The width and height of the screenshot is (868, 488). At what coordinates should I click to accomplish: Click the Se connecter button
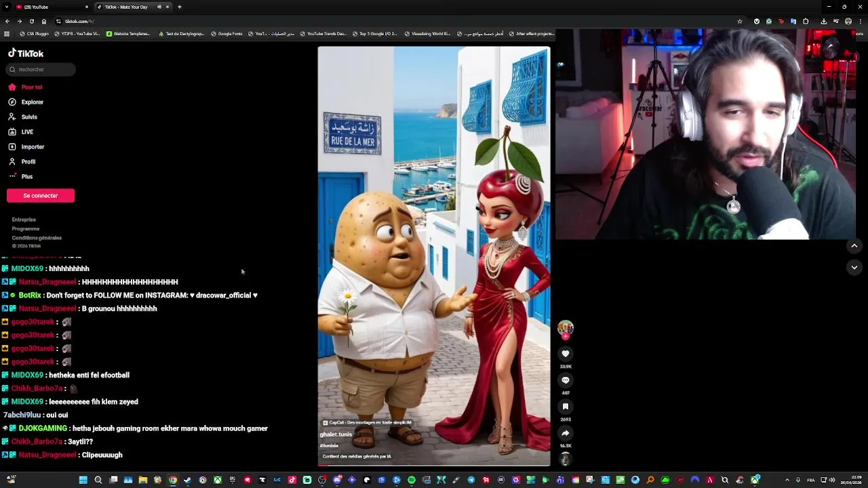coord(41,196)
